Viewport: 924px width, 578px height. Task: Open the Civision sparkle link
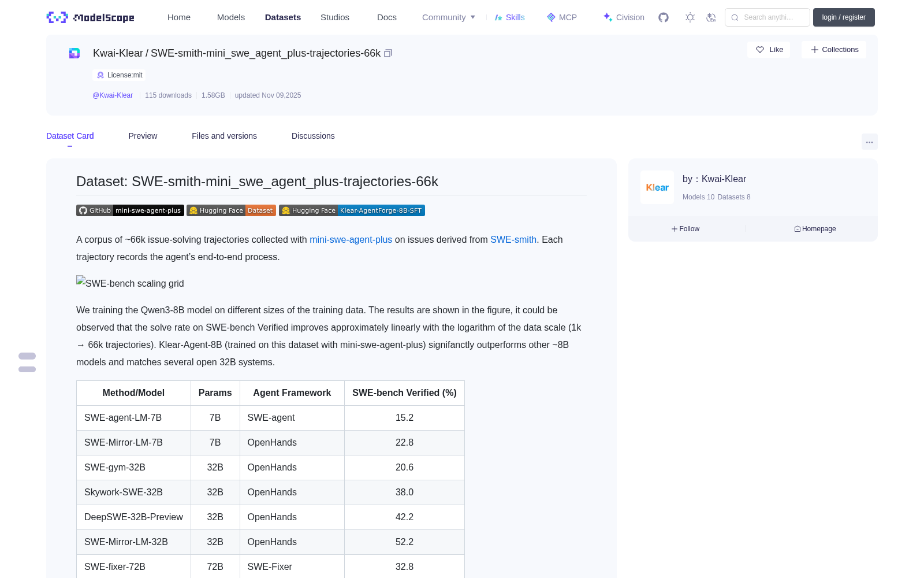(624, 17)
